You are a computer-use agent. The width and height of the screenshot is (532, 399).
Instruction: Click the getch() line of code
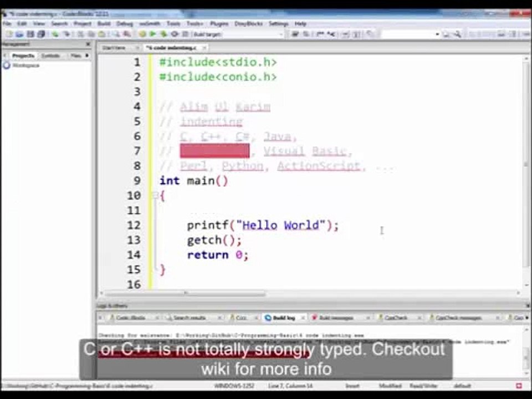click(x=214, y=240)
